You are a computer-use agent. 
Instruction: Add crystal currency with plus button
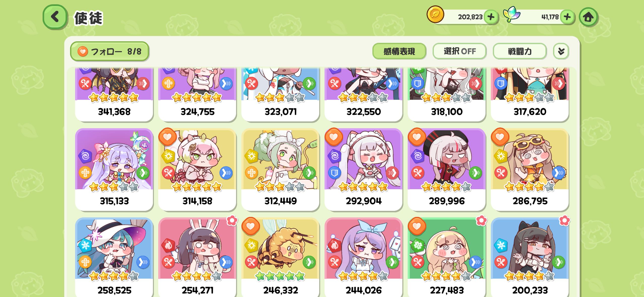click(567, 17)
